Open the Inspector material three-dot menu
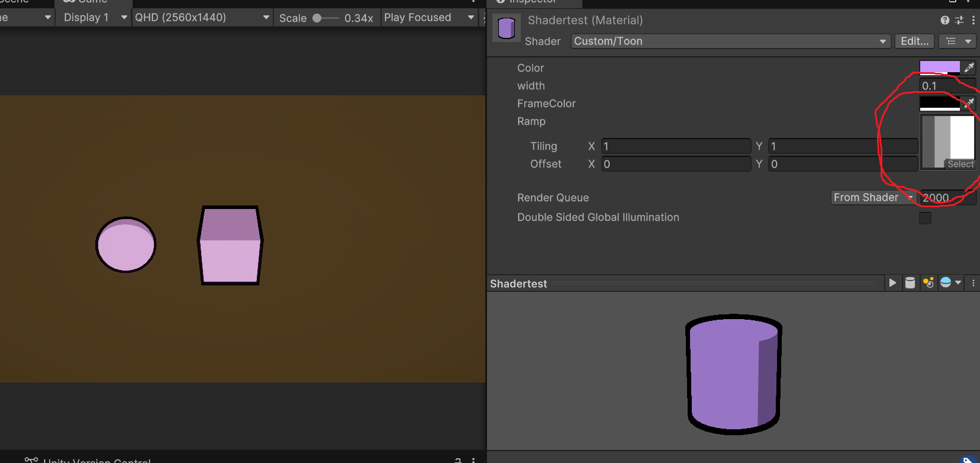The image size is (980, 463). click(973, 20)
